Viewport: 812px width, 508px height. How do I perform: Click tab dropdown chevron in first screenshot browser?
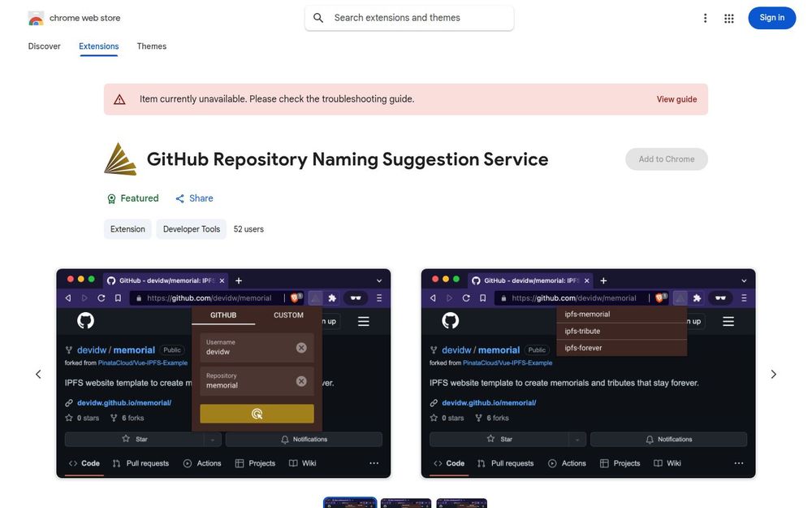[x=379, y=281]
